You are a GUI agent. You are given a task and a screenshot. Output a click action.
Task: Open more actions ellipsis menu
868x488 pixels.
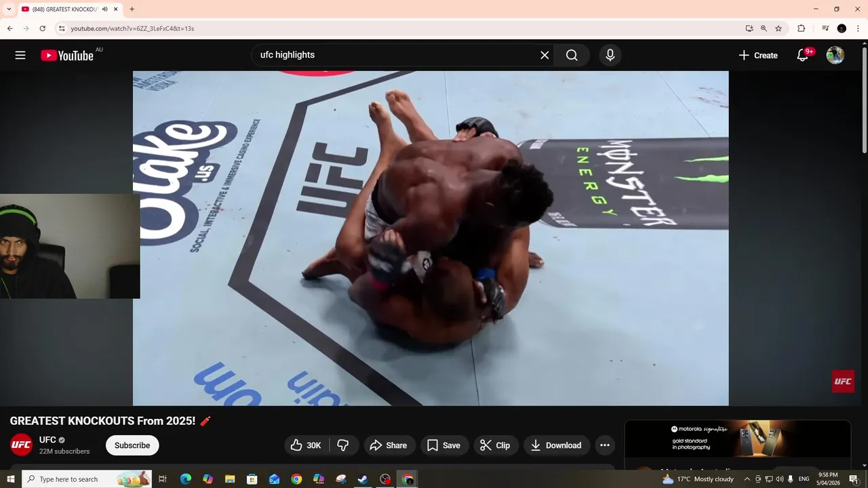[605, 445]
